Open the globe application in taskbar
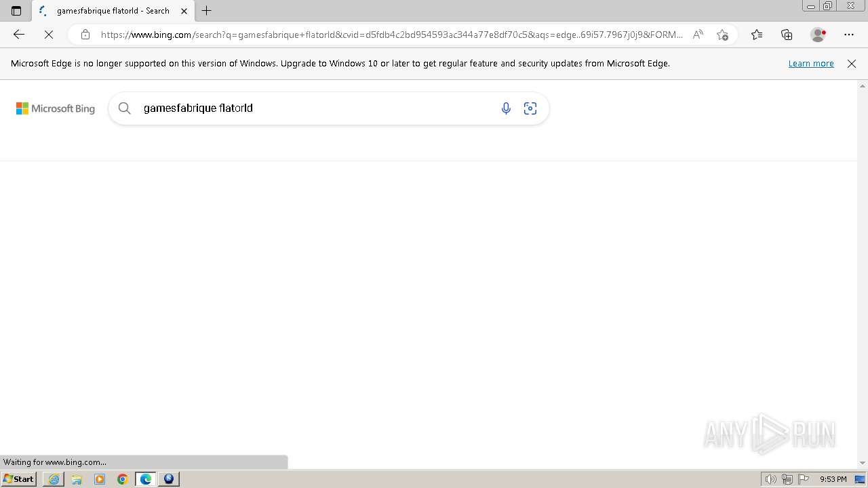 (169, 479)
